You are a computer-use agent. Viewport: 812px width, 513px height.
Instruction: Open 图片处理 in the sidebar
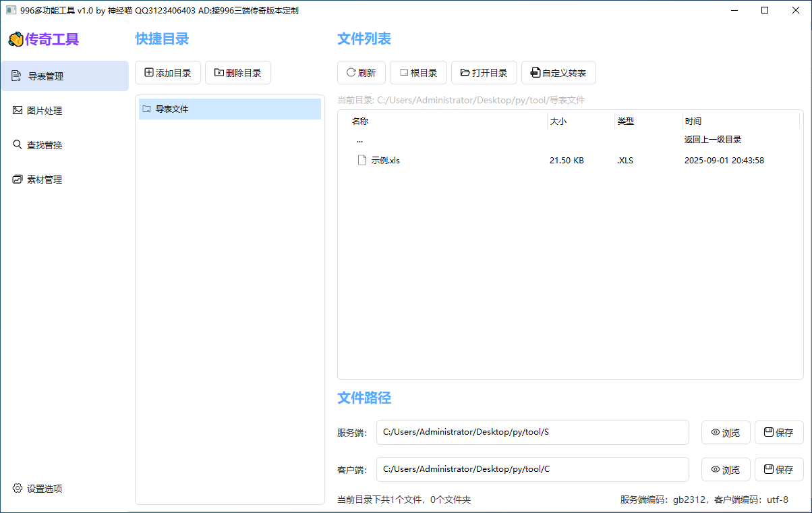pyautogui.click(x=65, y=111)
